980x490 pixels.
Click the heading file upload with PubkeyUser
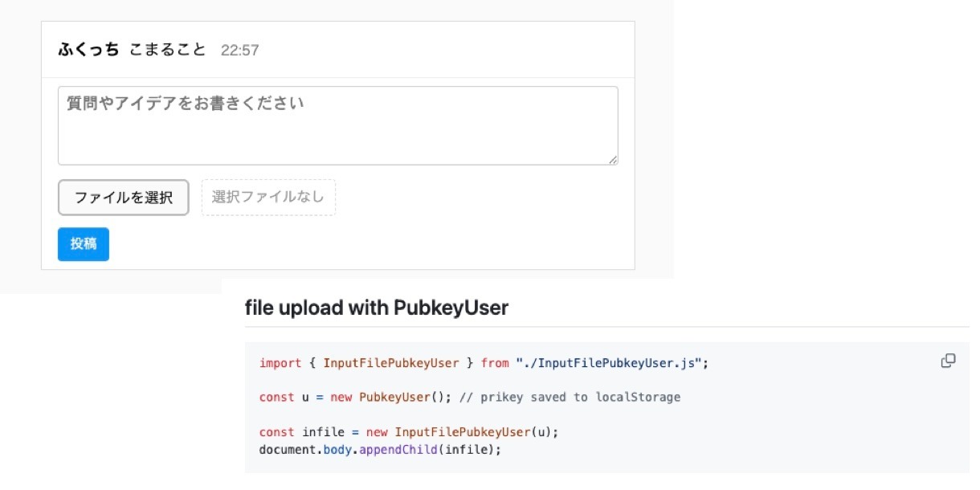[x=376, y=308]
